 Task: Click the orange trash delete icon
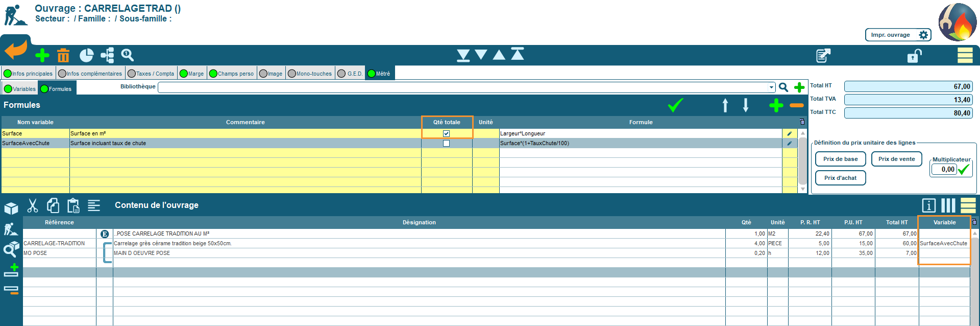(63, 55)
